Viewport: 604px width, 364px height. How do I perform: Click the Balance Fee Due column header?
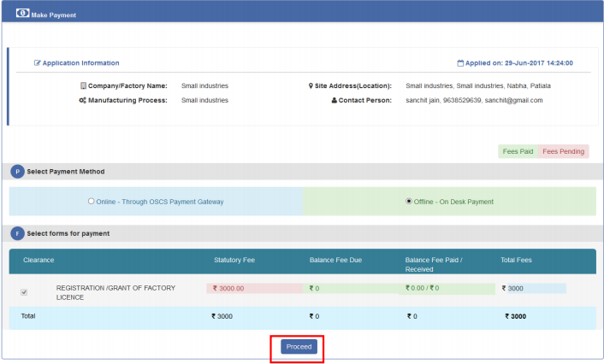click(336, 259)
